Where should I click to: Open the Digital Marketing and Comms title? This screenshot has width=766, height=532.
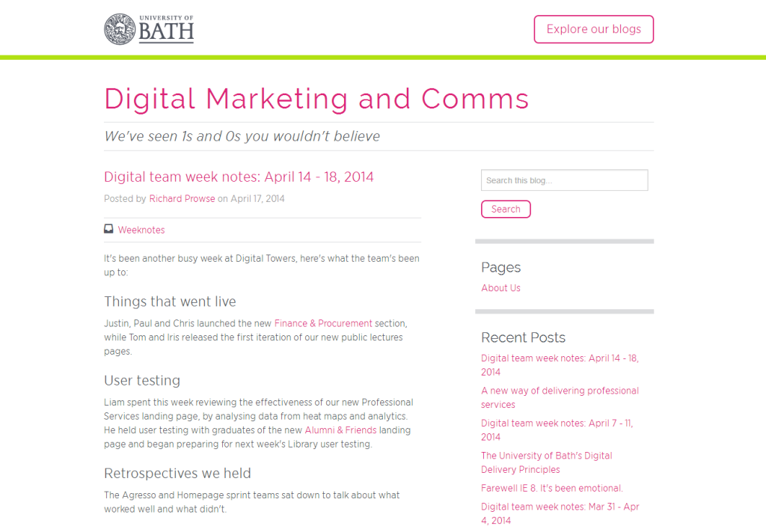click(316, 99)
